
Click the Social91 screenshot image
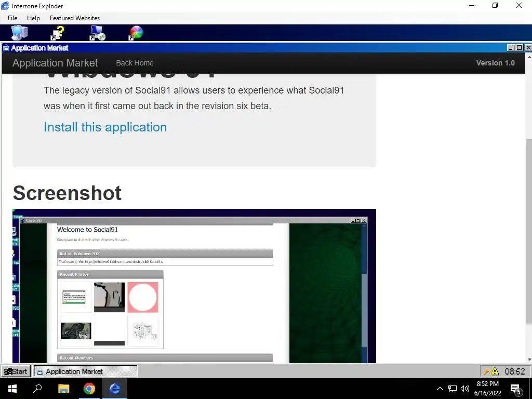click(194, 286)
